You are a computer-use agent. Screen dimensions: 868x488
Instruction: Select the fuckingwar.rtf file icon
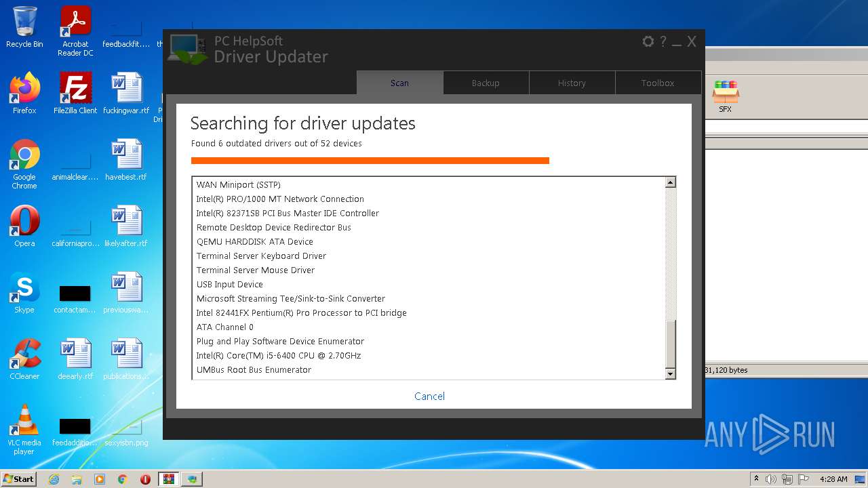[126, 94]
